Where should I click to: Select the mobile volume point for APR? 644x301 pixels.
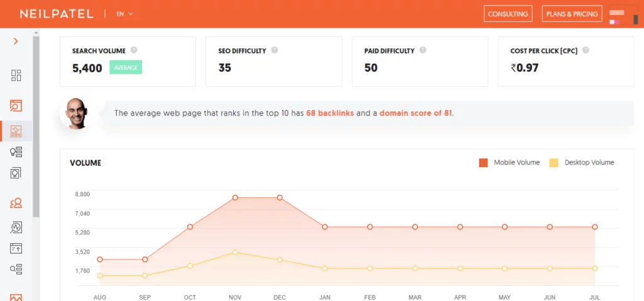pyautogui.click(x=460, y=227)
